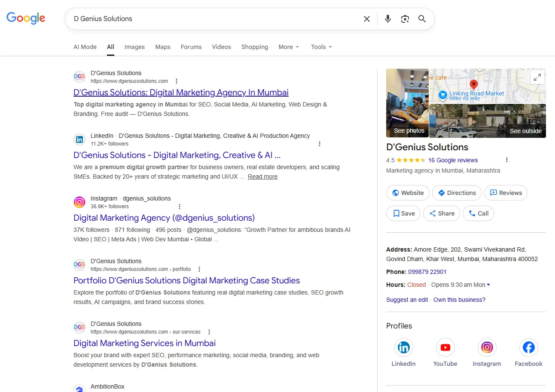Open the Facebook profile icon
The height and width of the screenshot is (392, 555).
(528, 347)
